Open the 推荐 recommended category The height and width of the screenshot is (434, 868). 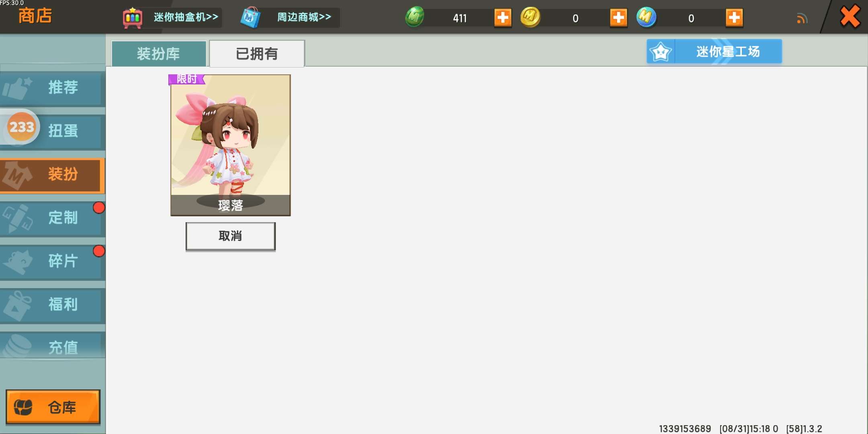pos(53,88)
